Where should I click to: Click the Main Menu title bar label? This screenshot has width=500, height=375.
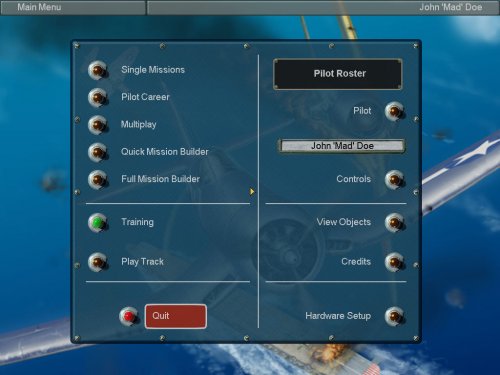point(39,7)
